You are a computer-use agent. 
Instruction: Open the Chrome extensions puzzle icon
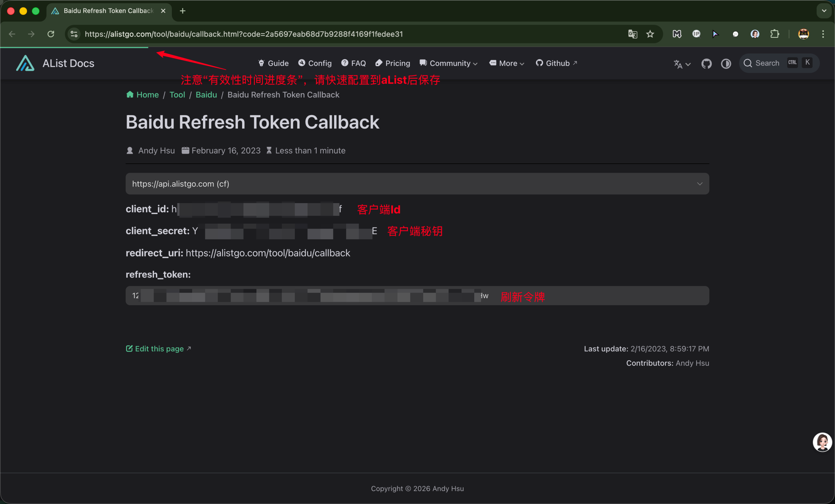click(774, 34)
